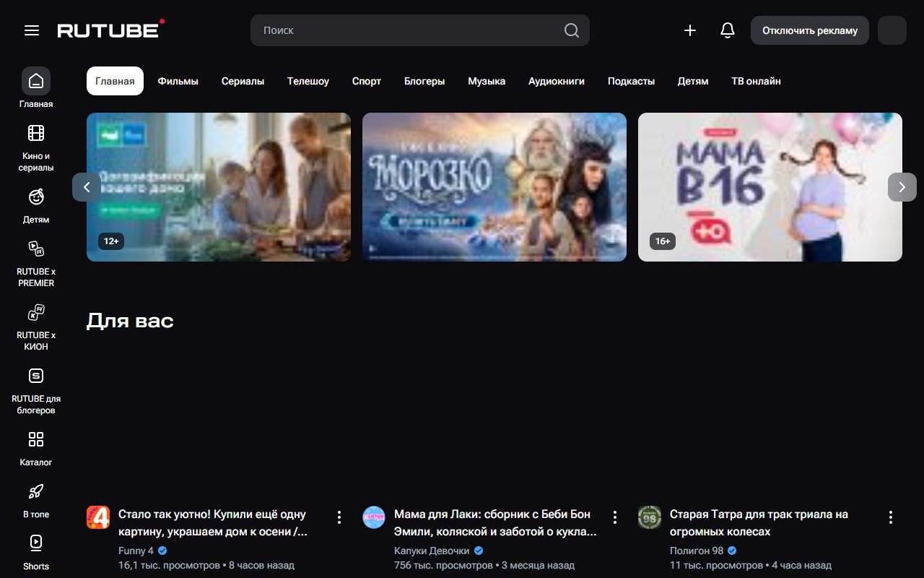924x578 pixels.
Task: Open the Морозко banner
Action: [x=494, y=187]
